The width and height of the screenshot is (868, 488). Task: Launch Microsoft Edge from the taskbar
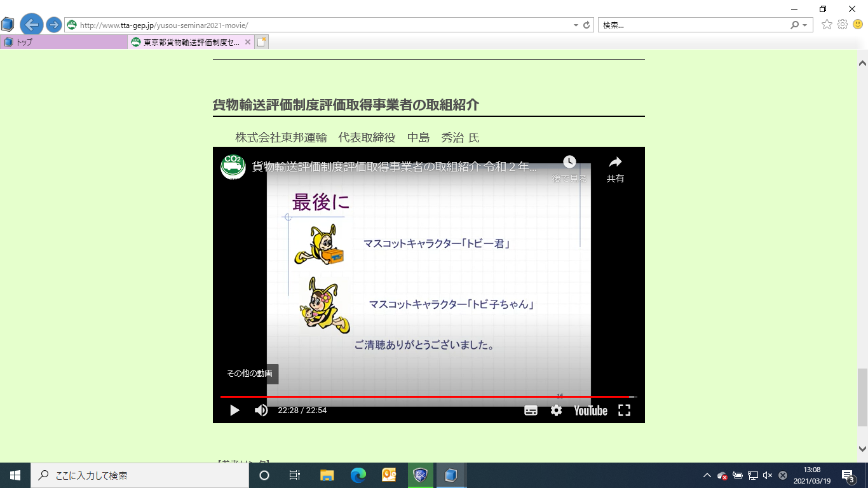[x=358, y=475]
